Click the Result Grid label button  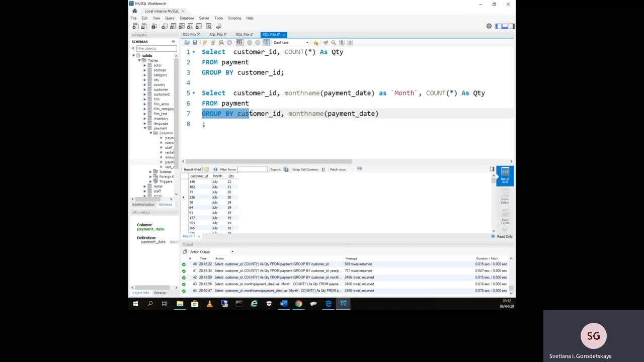tap(192, 169)
